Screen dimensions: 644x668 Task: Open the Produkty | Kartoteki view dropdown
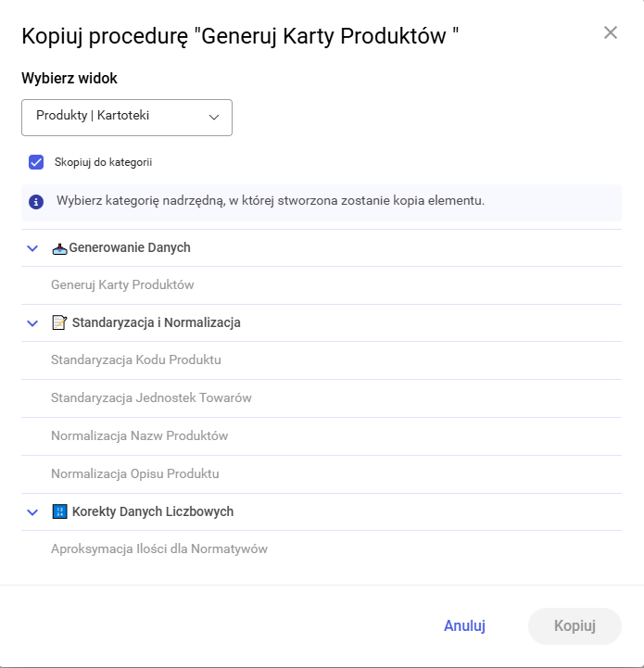pyautogui.click(x=127, y=117)
